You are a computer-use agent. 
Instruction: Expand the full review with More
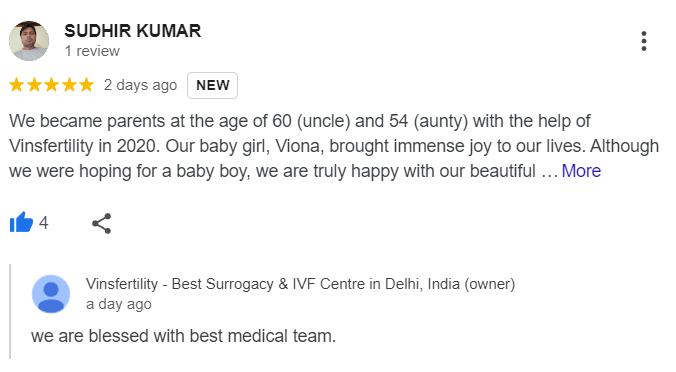click(581, 171)
